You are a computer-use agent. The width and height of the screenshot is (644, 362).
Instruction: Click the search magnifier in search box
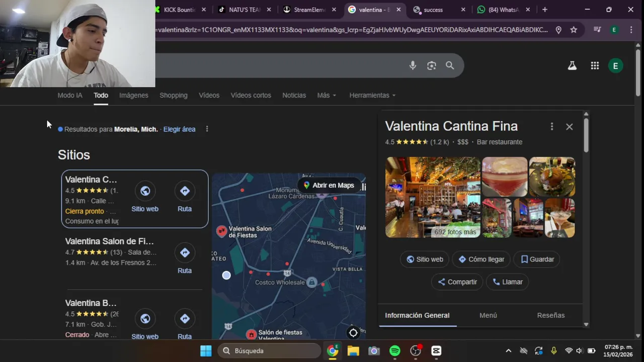pos(450,65)
